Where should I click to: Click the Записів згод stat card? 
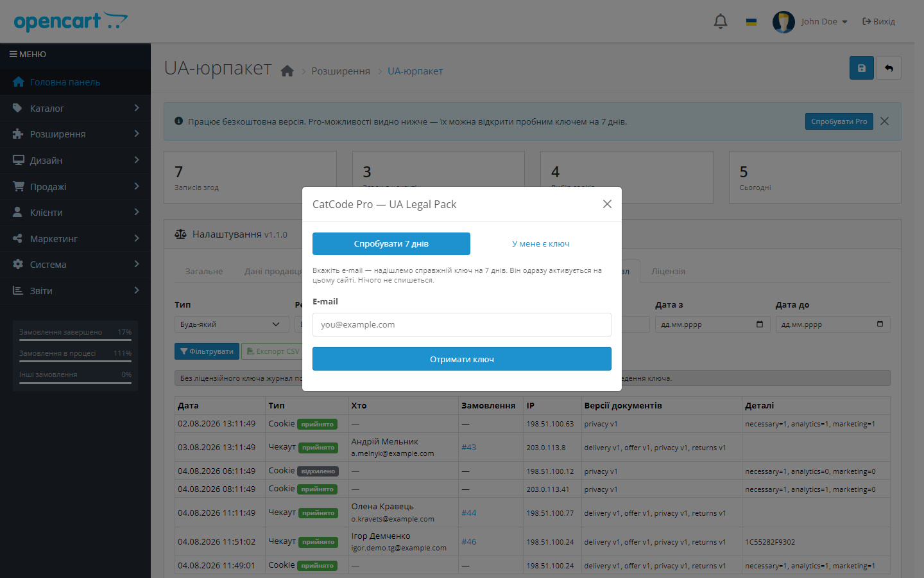coord(250,177)
